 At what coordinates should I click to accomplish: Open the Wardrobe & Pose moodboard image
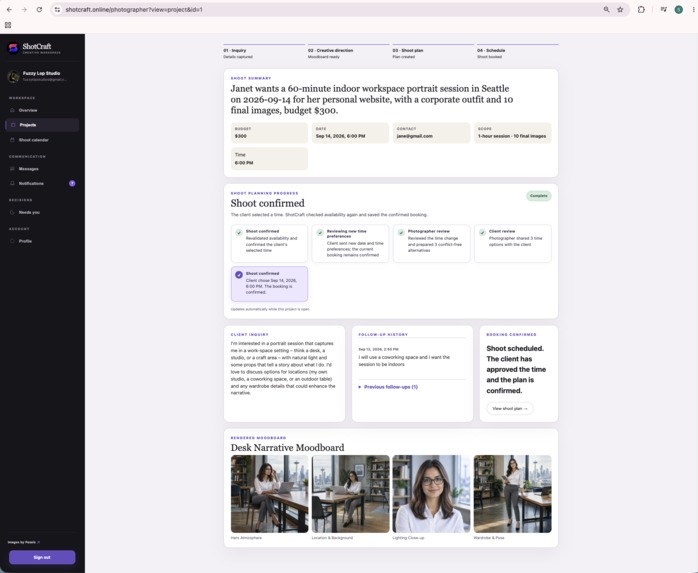point(512,494)
